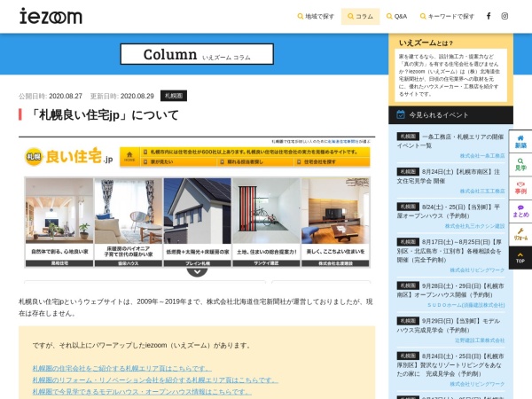This screenshot has height=399, width=532.
Task: Click thumbnail 自然体で創る、心地良い家
Action: [59, 223]
